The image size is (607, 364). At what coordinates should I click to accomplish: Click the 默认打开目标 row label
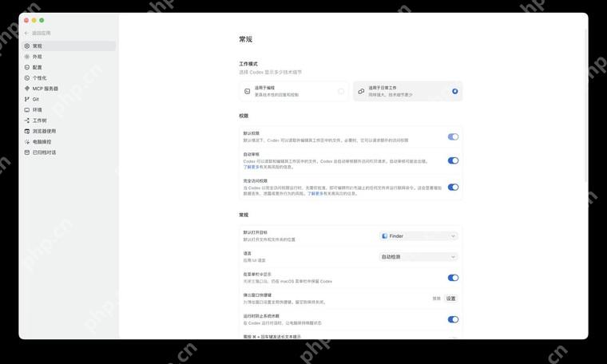(255, 232)
